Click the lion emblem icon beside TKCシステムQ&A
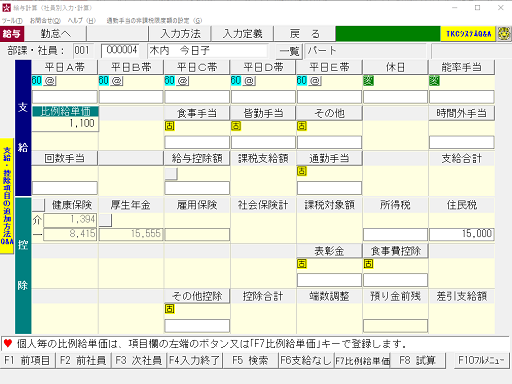The width and height of the screenshot is (512, 384). coord(504,34)
